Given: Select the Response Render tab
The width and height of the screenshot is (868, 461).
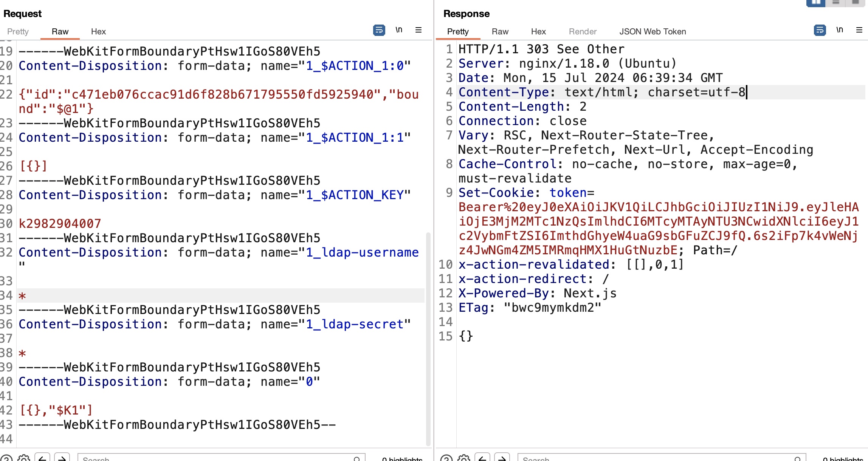Looking at the screenshot, I should [583, 32].
